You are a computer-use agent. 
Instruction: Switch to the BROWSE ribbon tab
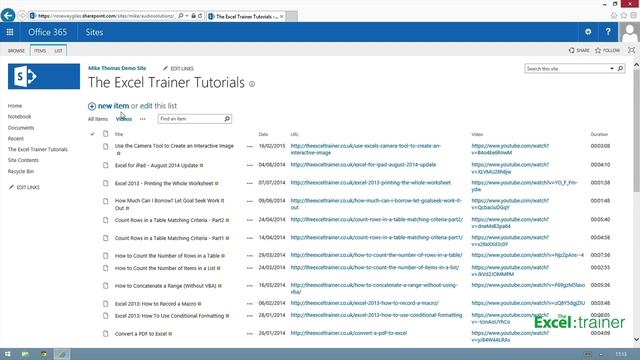click(16, 51)
